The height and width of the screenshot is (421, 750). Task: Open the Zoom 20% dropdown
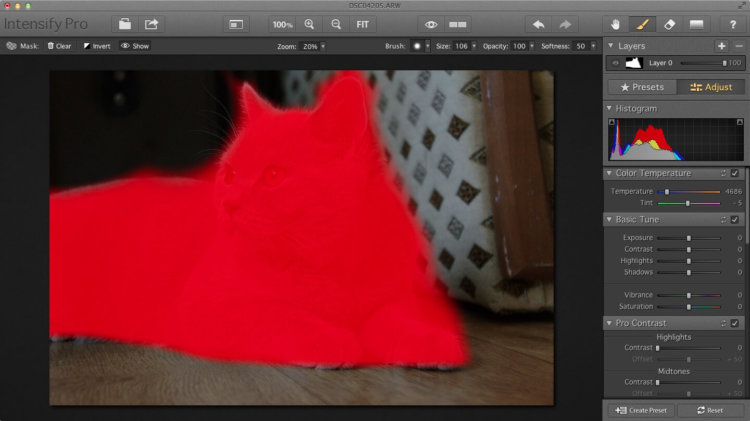[323, 46]
